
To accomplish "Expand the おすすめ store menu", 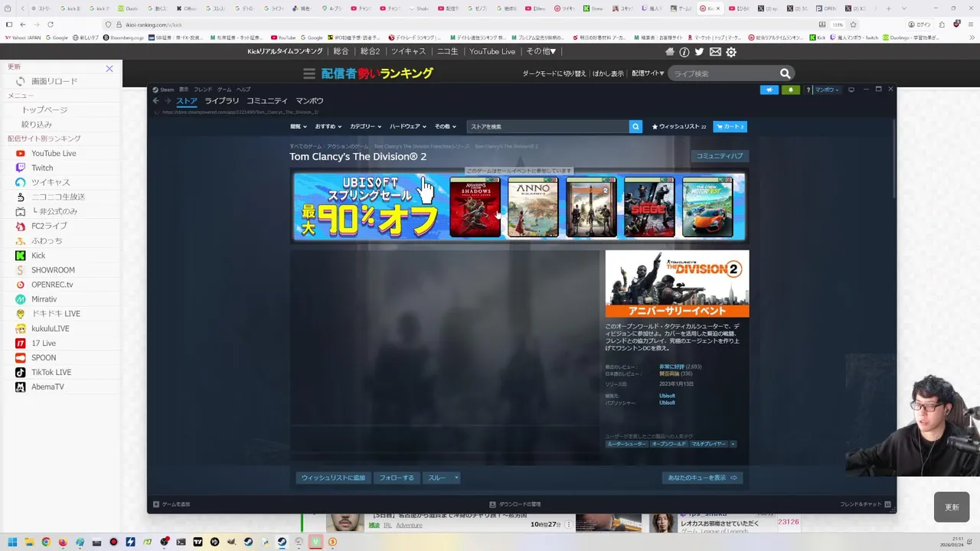I will coord(328,126).
